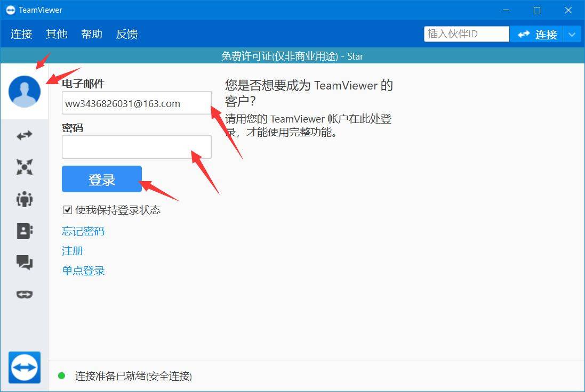
Task: Maximize the TeamViewer window
Action: pyautogui.click(x=537, y=10)
